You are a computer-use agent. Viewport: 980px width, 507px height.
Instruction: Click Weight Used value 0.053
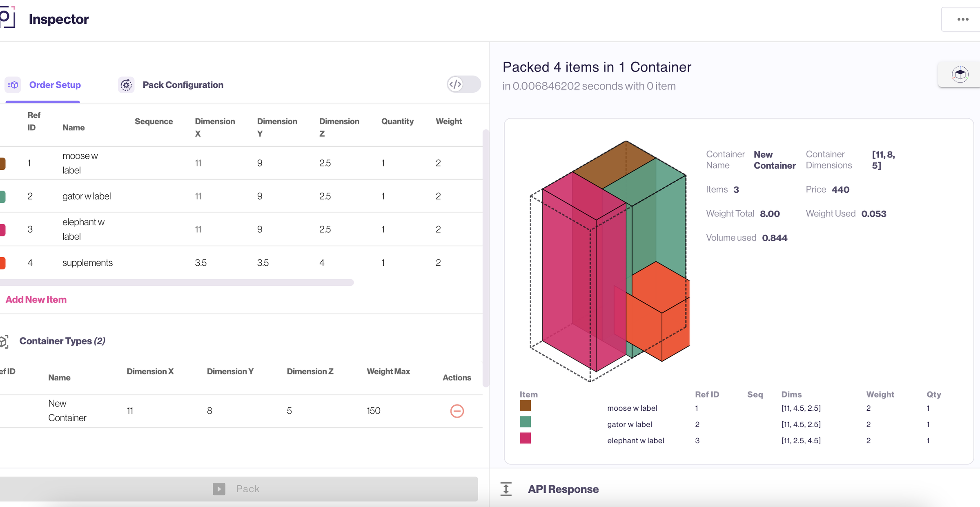pos(874,214)
